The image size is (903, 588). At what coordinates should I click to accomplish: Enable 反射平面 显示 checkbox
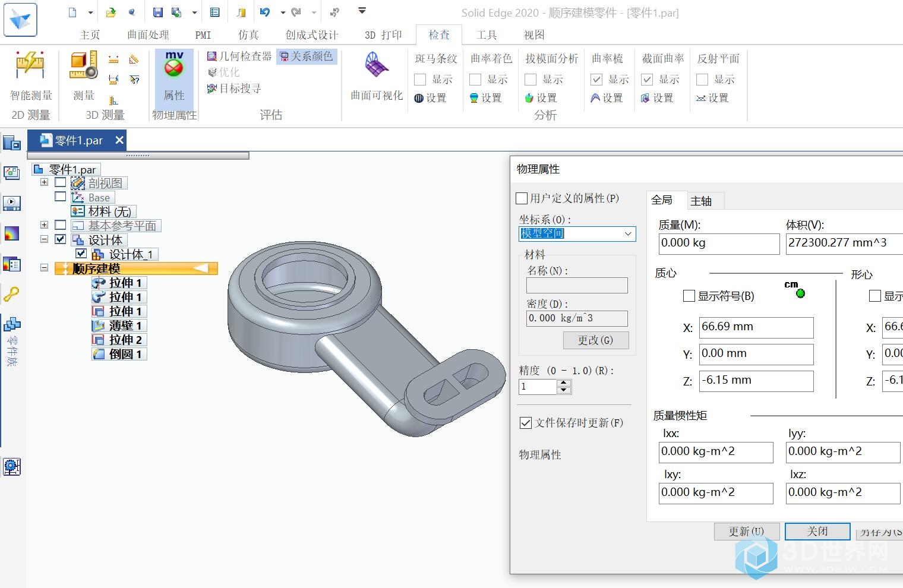(x=702, y=80)
